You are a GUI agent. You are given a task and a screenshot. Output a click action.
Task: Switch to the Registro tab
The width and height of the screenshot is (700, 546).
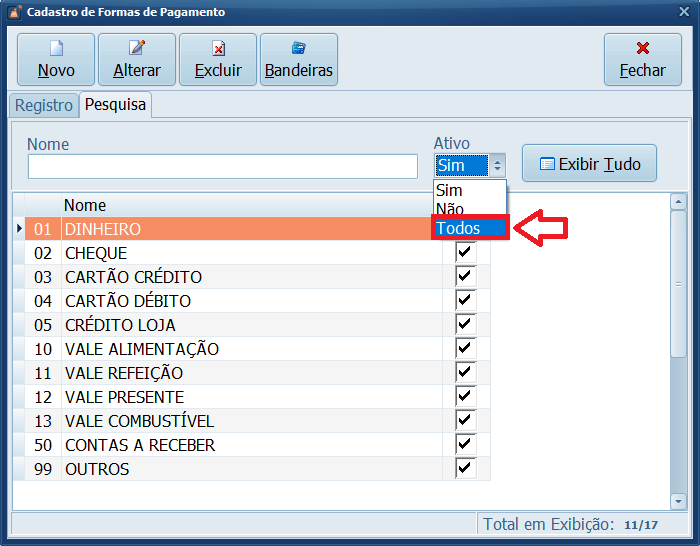click(x=43, y=105)
